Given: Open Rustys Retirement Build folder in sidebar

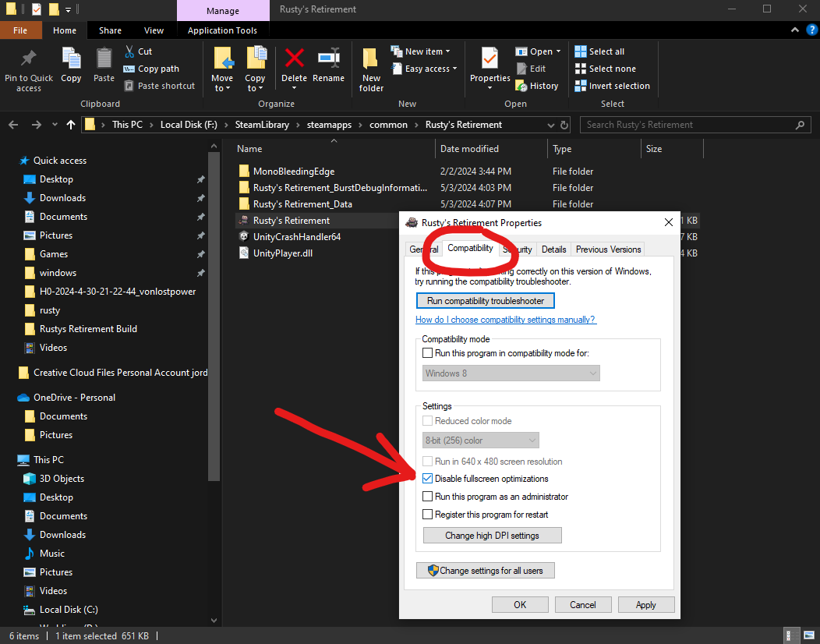Looking at the screenshot, I should pos(88,329).
